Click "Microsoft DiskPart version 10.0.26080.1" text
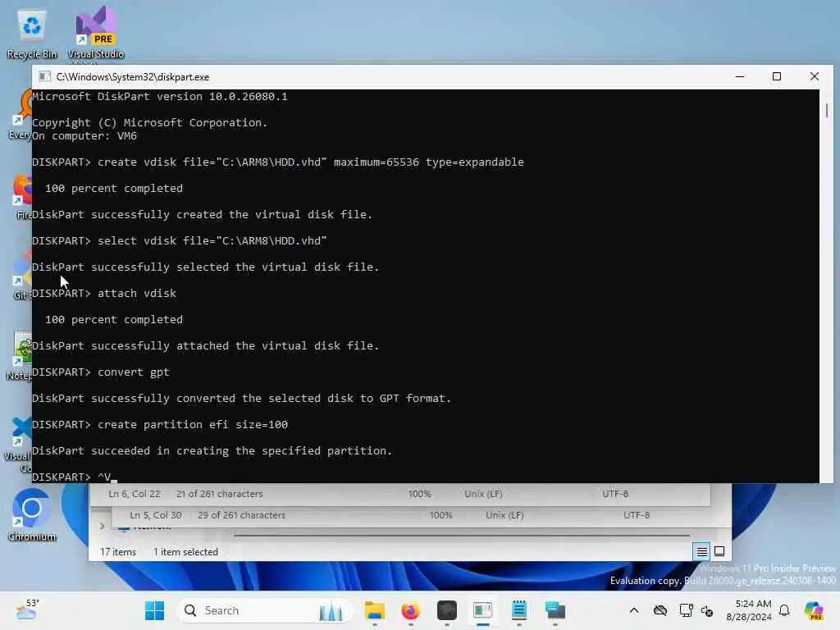Image resolution: width=840 pixels, height=630 pixels. click(x=160, y=97)
